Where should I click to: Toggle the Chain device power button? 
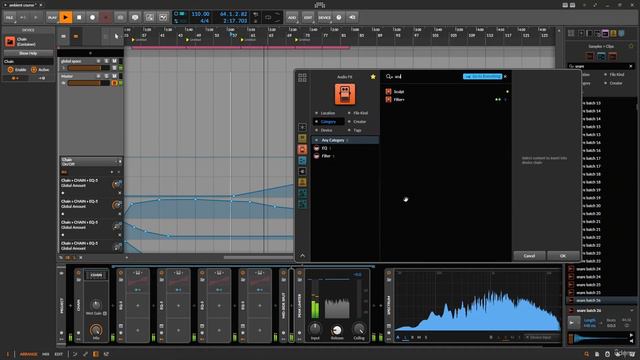pos(79,273)
